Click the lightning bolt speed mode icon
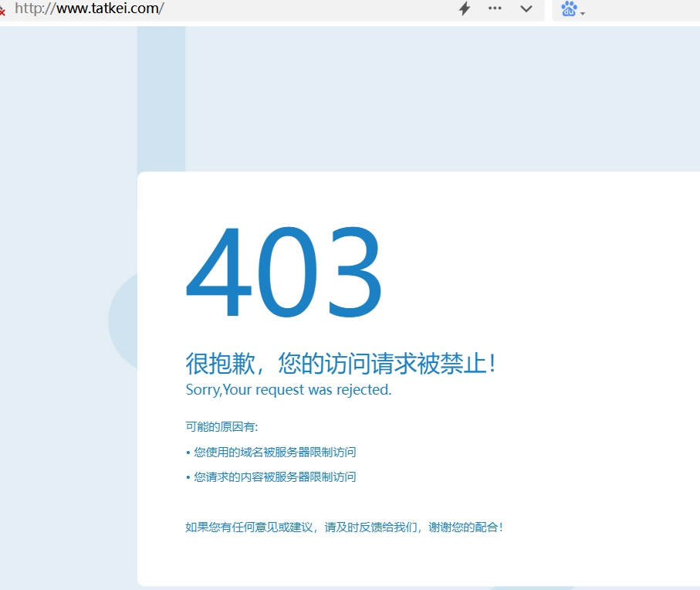 point(465,8)
